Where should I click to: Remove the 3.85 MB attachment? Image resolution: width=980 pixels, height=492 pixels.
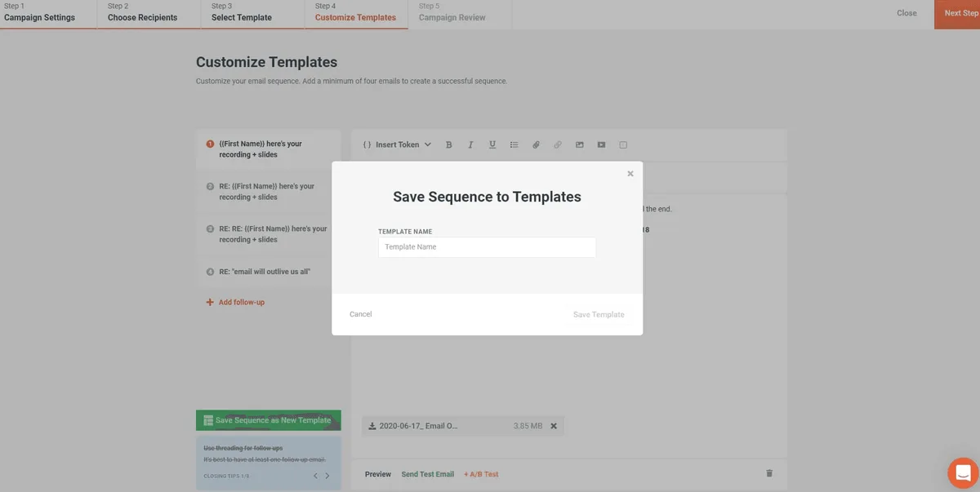(553, 425)
